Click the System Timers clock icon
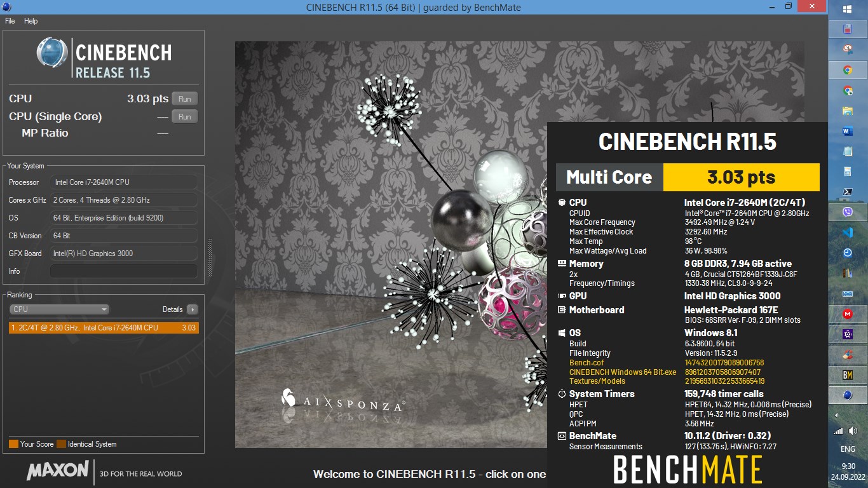The width and height of the screenshot is (868, 488). coord(562,394)
